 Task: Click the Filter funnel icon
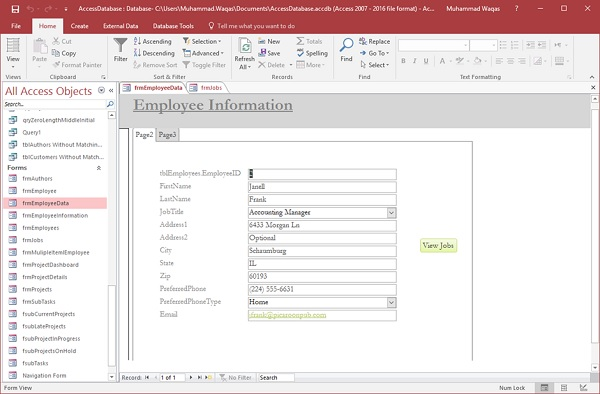[x=120, y=46]
